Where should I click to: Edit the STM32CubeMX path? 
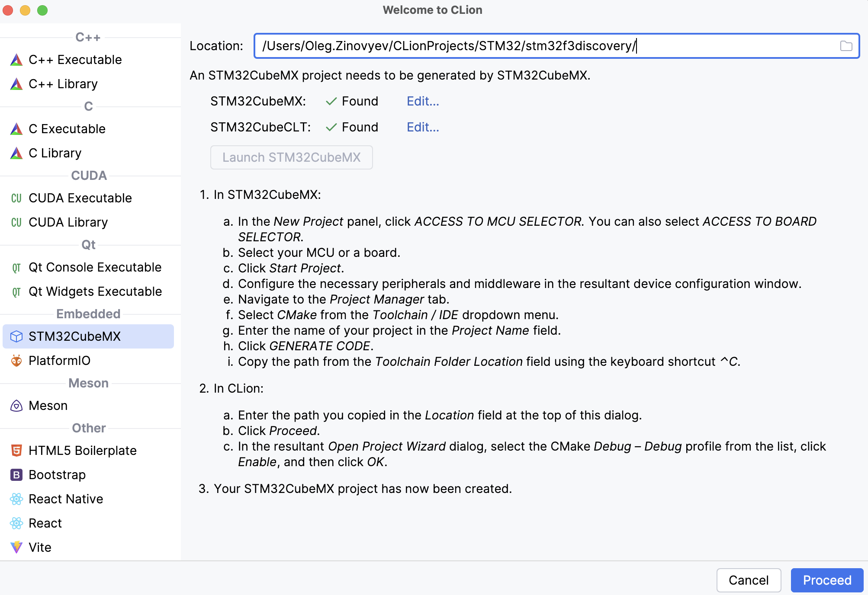click(x=423, y=101)
